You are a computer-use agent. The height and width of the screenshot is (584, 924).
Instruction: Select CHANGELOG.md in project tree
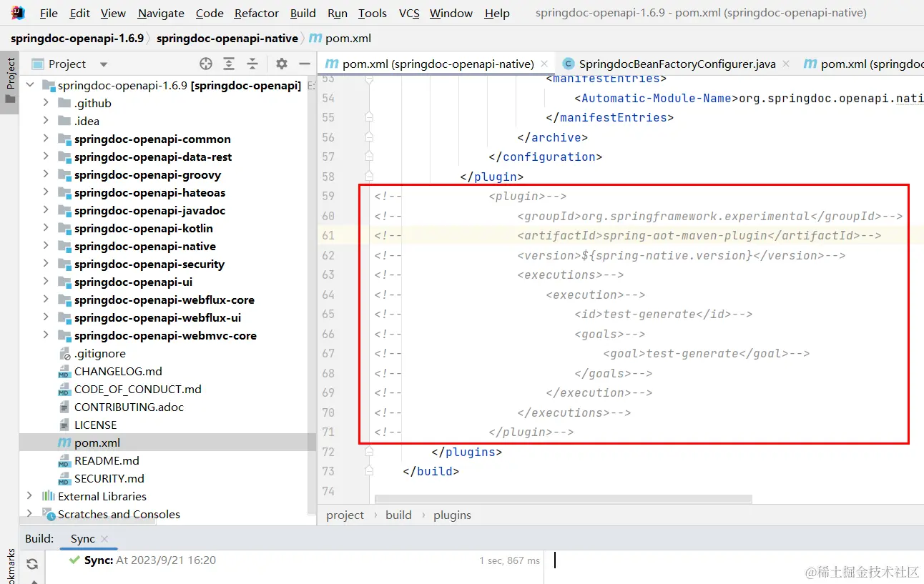tap(118, 371)
